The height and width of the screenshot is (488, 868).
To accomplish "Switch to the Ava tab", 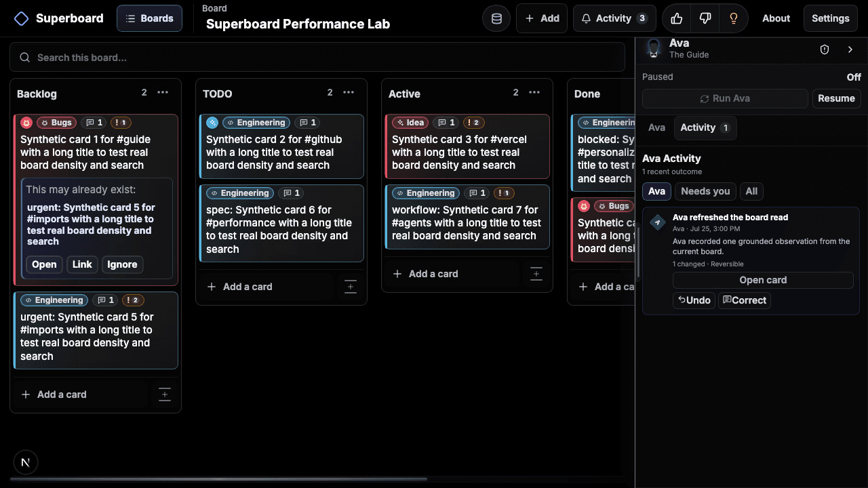I will (656, 127).
